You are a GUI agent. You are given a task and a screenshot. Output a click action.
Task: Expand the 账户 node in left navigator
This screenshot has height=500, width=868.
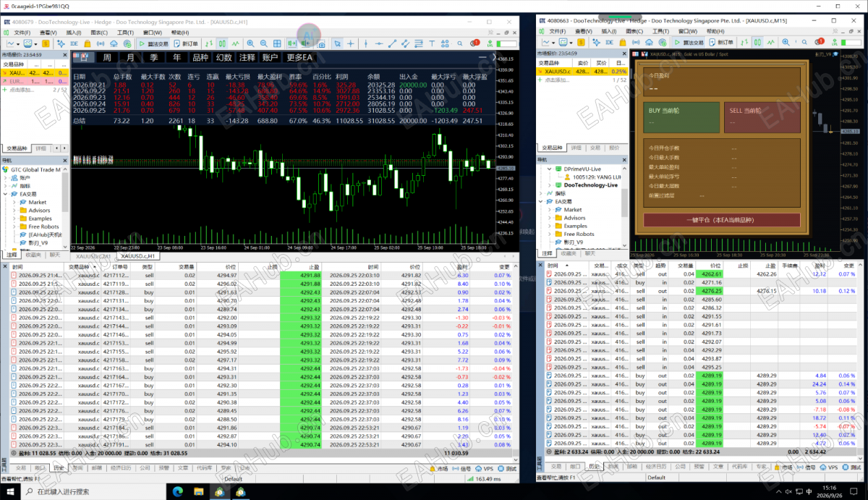pyautogui.click(x=7, y=178)
